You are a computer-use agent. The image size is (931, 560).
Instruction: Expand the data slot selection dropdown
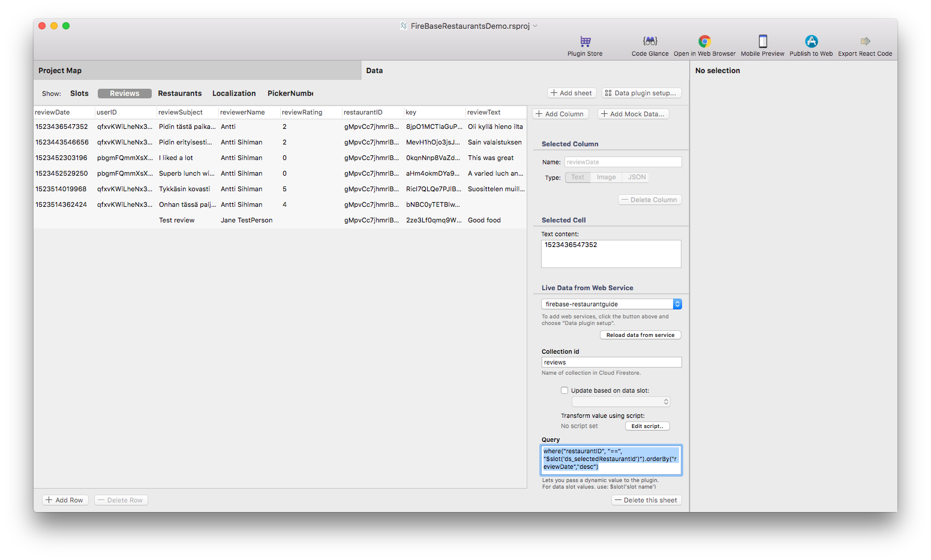[621, 402]
